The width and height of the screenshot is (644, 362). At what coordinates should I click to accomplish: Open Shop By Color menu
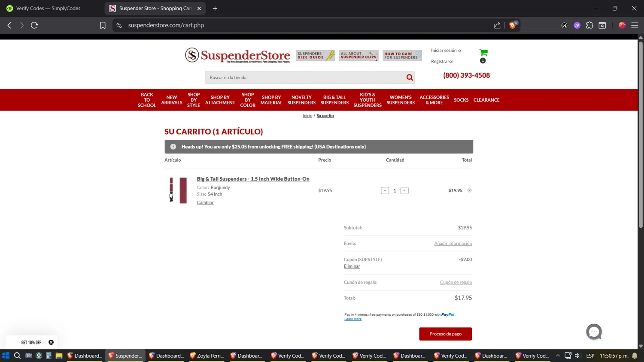248,100
